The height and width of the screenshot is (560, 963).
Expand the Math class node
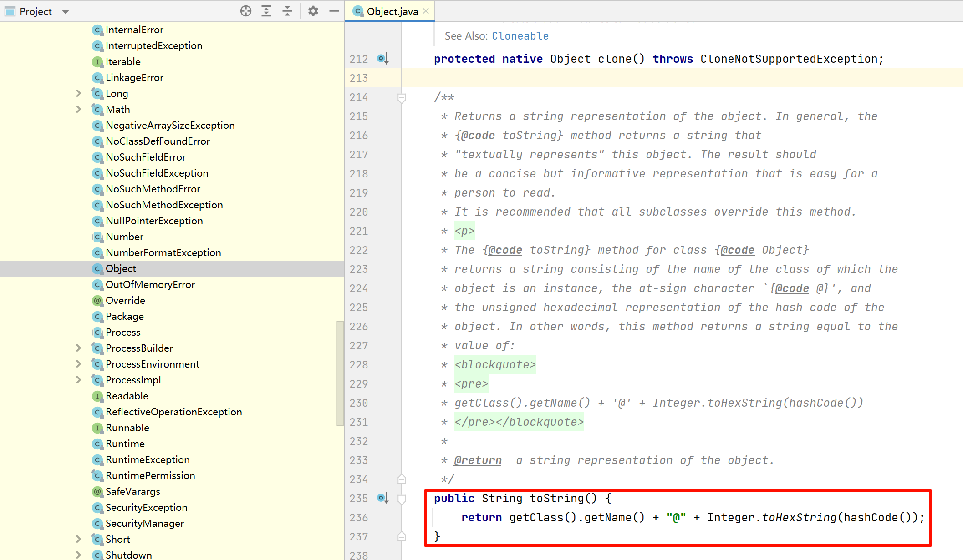coord(78,109)
